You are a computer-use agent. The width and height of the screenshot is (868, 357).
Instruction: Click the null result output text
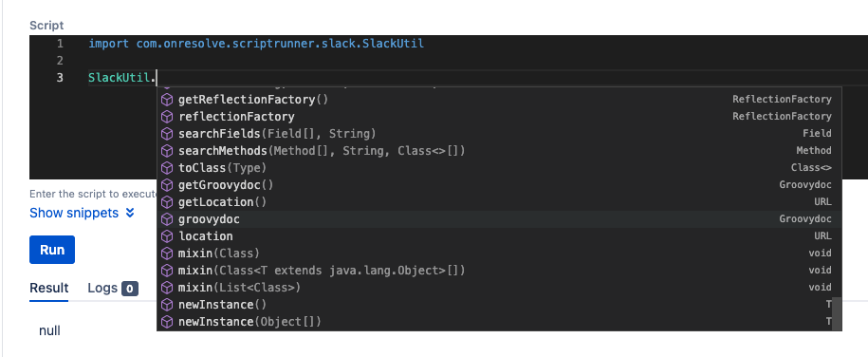pos(49,331)
